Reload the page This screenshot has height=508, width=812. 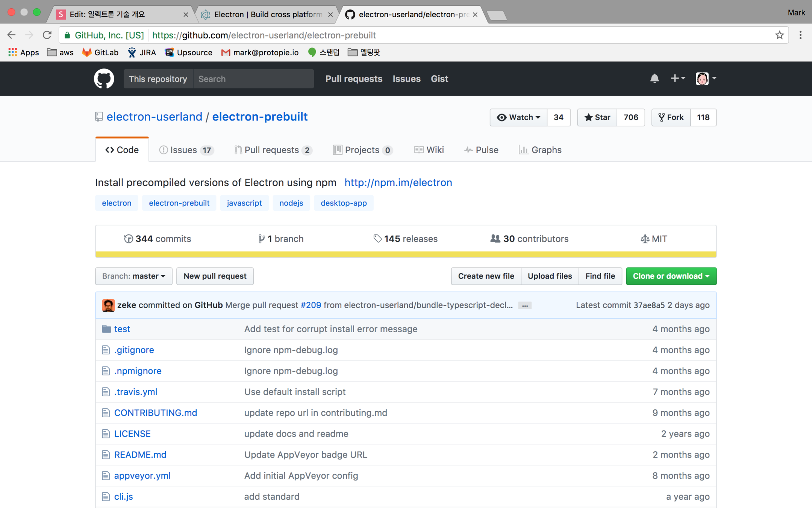[47, 35]
